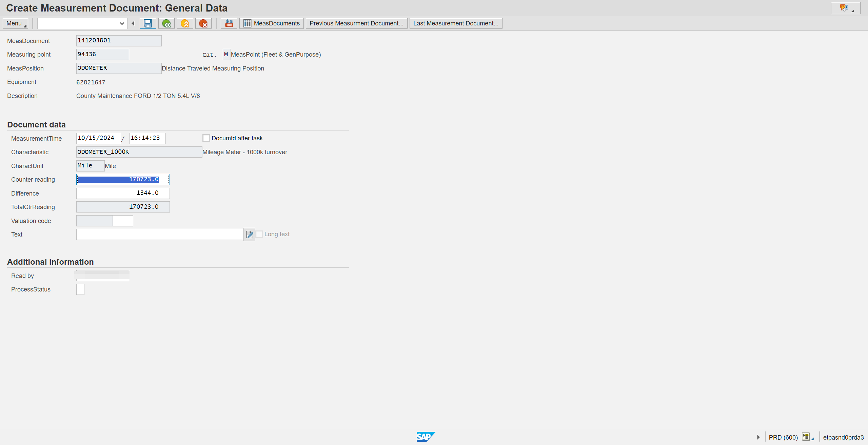Screen dimensions: 868x445
Task: Open the long text editor icon
Action: pyautogui.click(x=249, y=235)
